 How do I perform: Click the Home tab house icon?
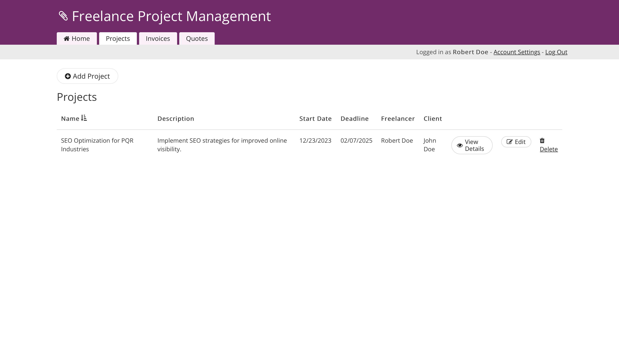(66, 38)
